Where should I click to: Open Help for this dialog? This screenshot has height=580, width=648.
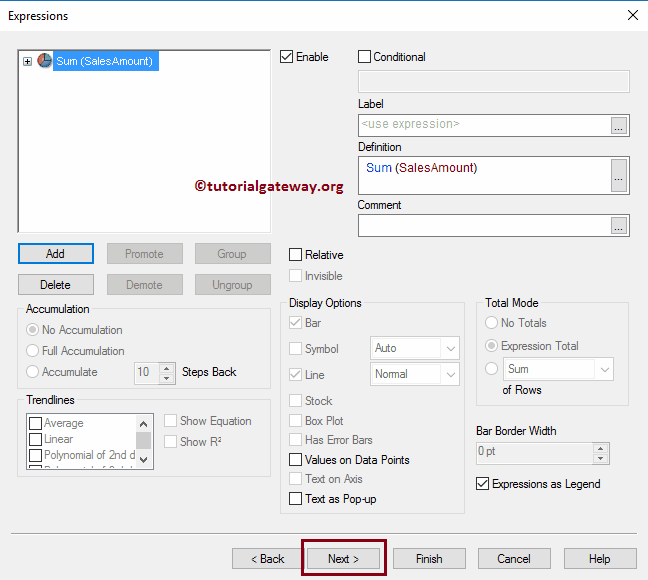pos(600,559)
